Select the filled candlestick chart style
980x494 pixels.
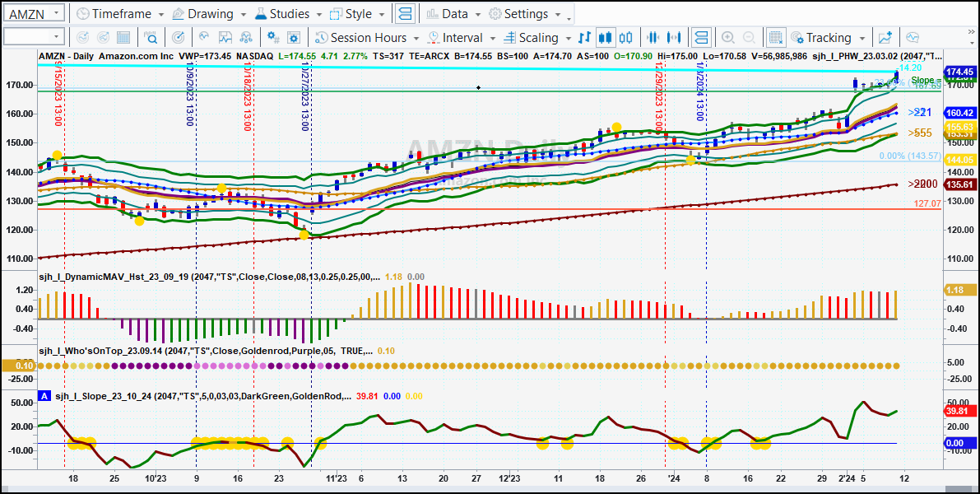[605, 38]
